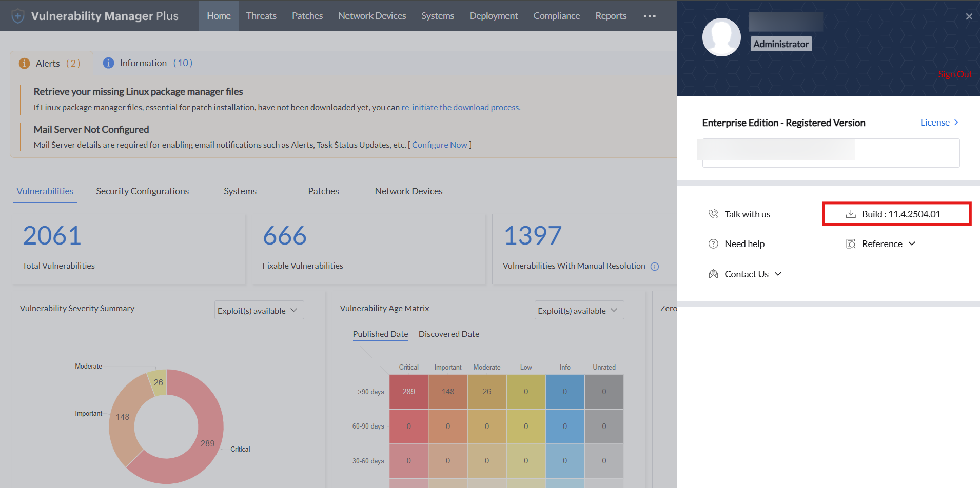Open the more options ellipsis in navbar
The image size is (980, 488).
[x=650, y=16]
